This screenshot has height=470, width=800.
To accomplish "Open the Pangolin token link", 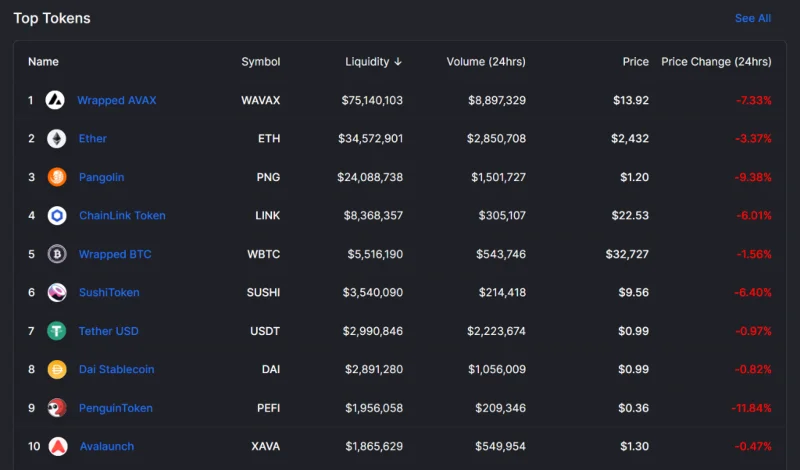I will [x=102, y=177].
